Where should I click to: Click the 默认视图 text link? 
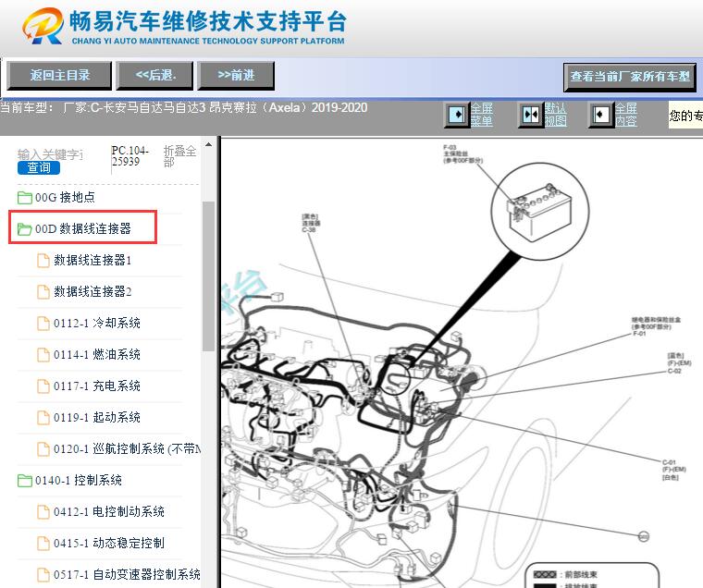coord(556,115)
